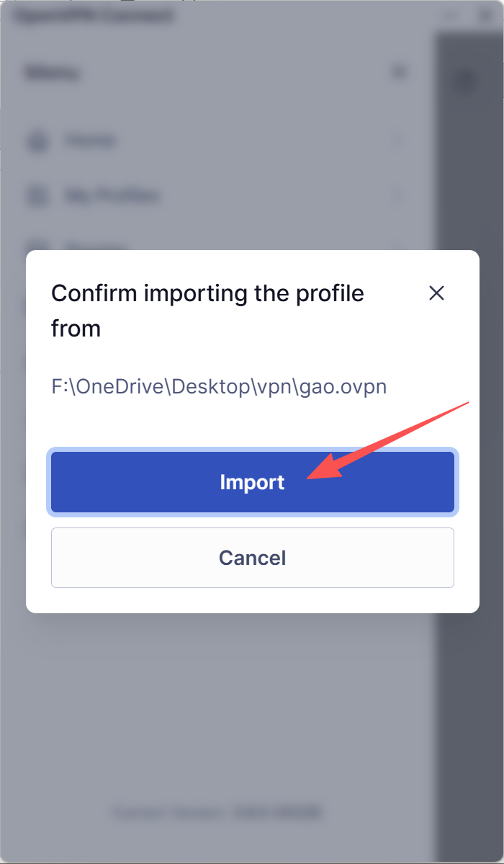Click the Home icon in the menu
Viewport: 504px width, 864px height.
click(36, 141)
